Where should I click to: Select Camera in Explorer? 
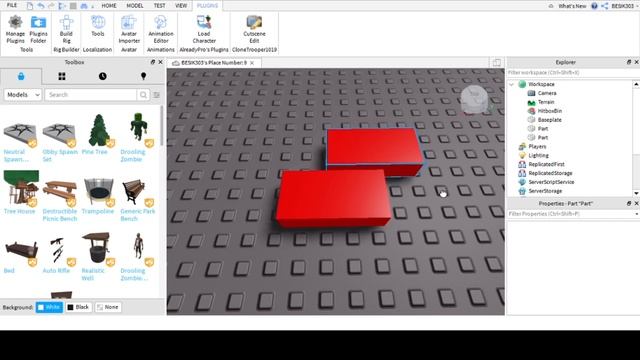click(x=547, y=93)
